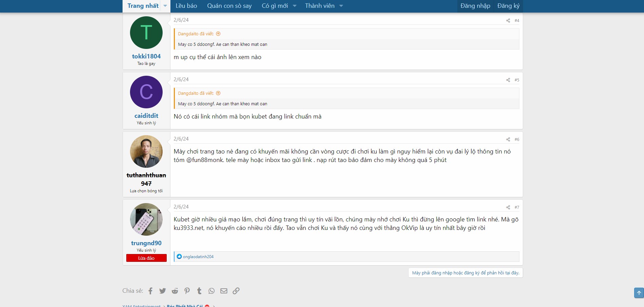
Task: Expand the Thành viên dropdown arrow
Action: [x=341, y=6]
